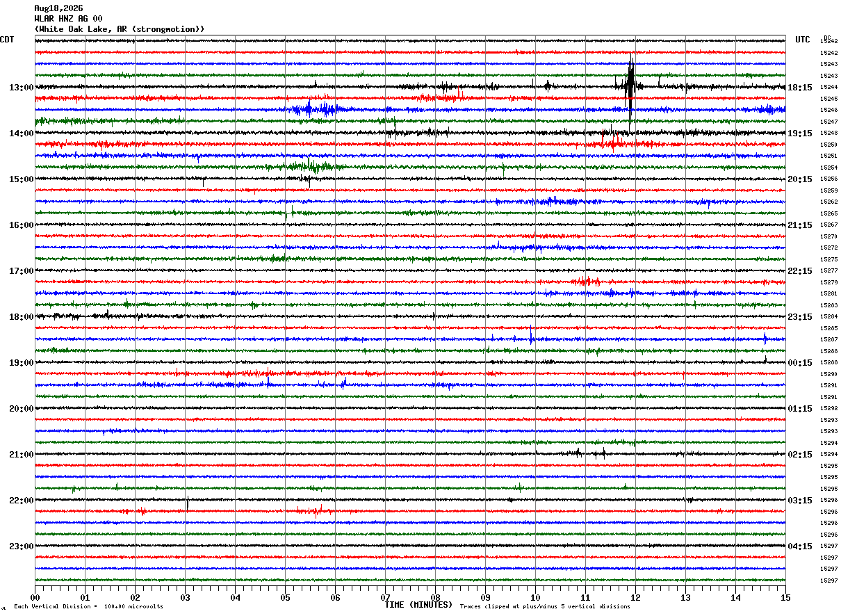Click the 08 tick on minutes axis

pyautogui.click(x=435, y=598)
